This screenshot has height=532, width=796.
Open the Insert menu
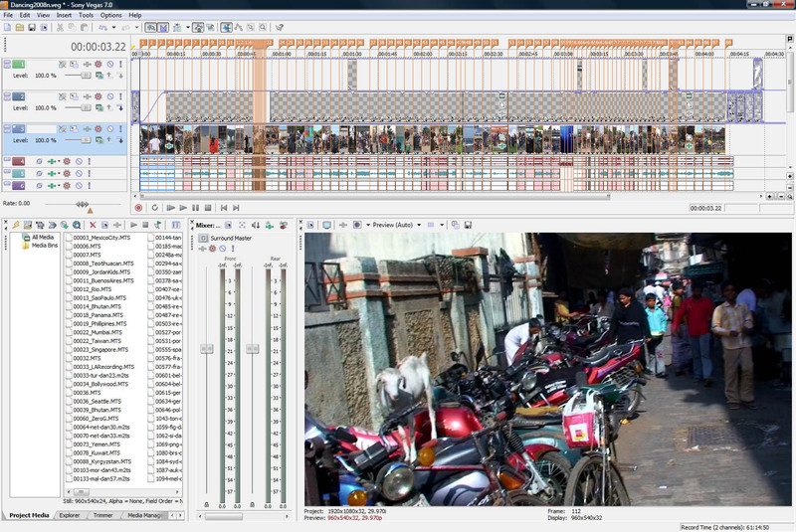coord(65,16)
